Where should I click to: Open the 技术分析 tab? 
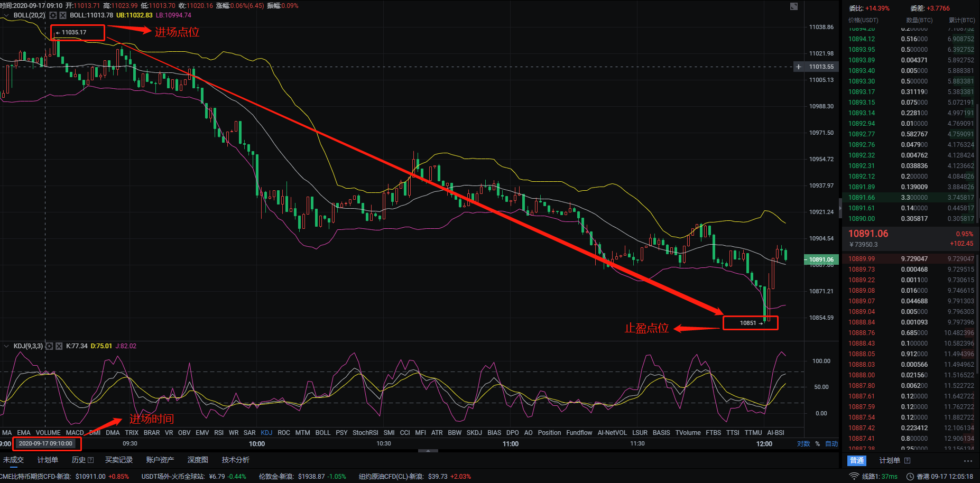pos(235,460)
